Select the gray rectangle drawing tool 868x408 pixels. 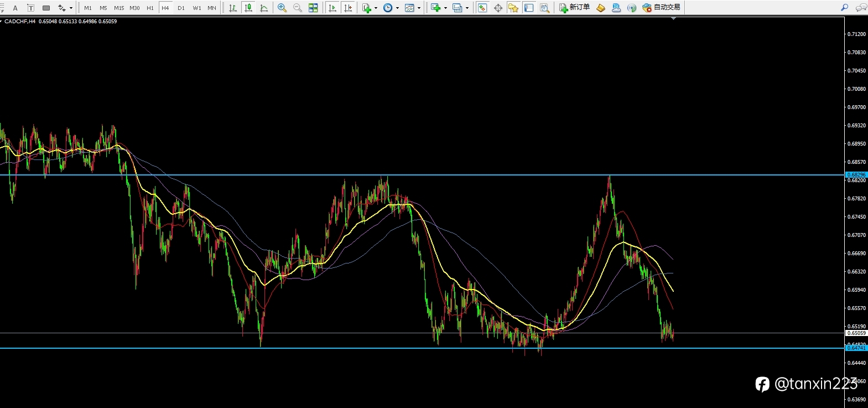point(46,8)
